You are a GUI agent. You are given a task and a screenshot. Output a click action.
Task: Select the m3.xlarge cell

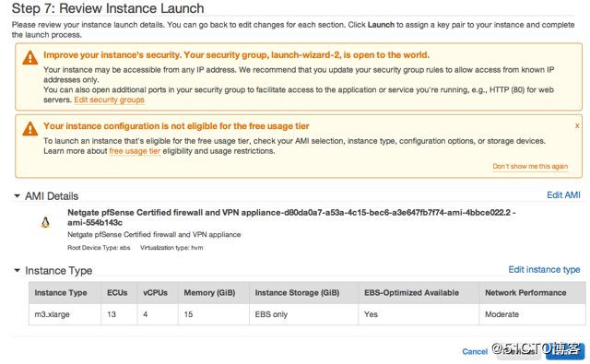pos(65,314)
